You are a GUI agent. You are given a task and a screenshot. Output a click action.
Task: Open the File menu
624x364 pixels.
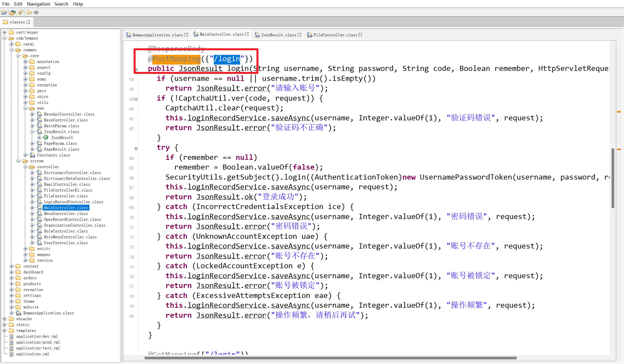click(x=6, y=4)
